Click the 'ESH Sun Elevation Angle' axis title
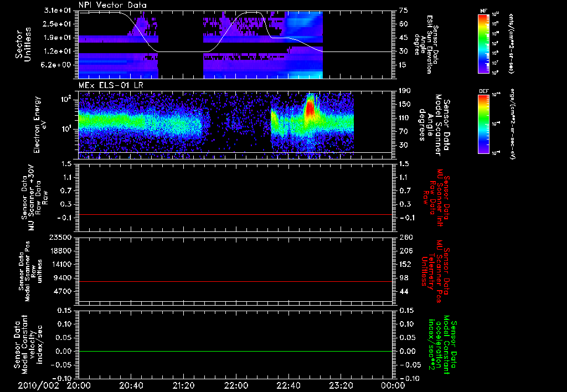Image resolution: width=567 pixels, height=392 pixels. click(x=426, y=44)
